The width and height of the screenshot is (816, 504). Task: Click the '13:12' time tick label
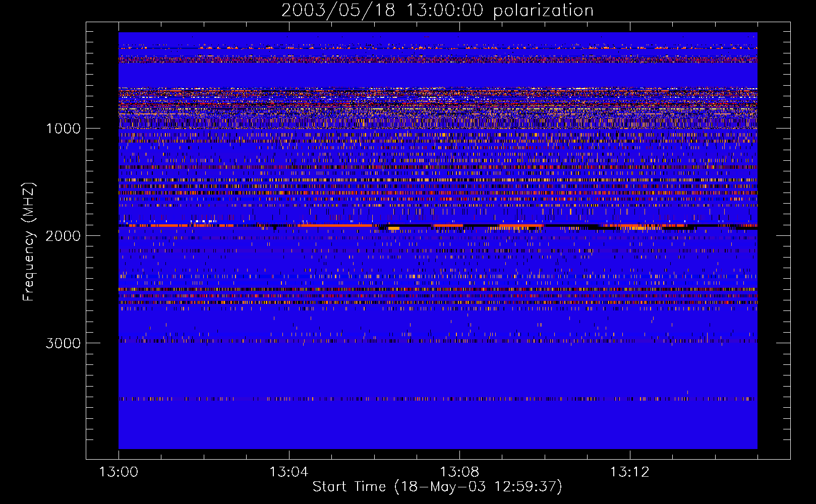tap(629, 472)
